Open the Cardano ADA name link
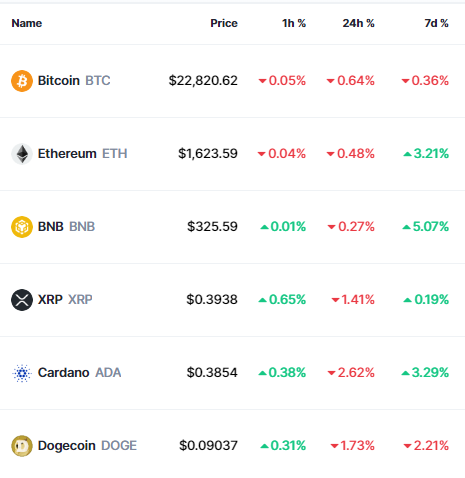465x478 pixels. coord(79,373)
